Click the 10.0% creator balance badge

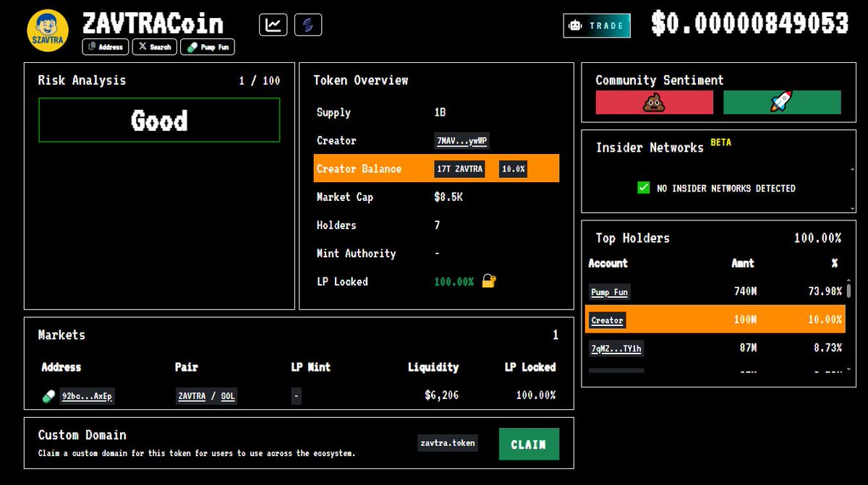coord(514,169)
